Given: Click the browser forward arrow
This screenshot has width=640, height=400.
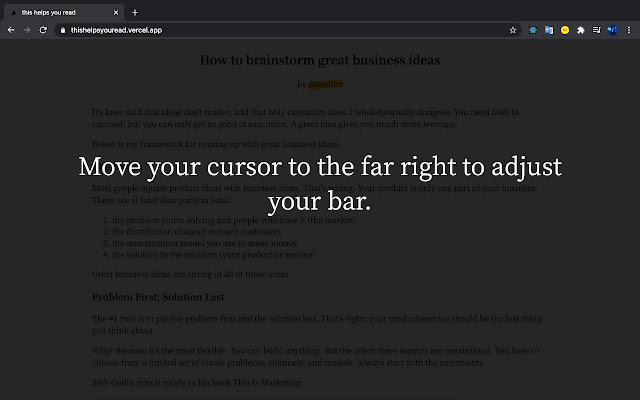Looking at the screenshot, I should pyautogui.click(x=27, y=30).
